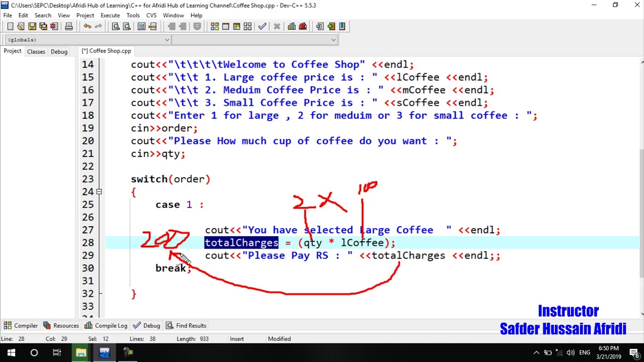The width and height of the screenshot is (644, 362).
Task: Open the Project menu
Action: pyautogui.click(x=85, y=16)
